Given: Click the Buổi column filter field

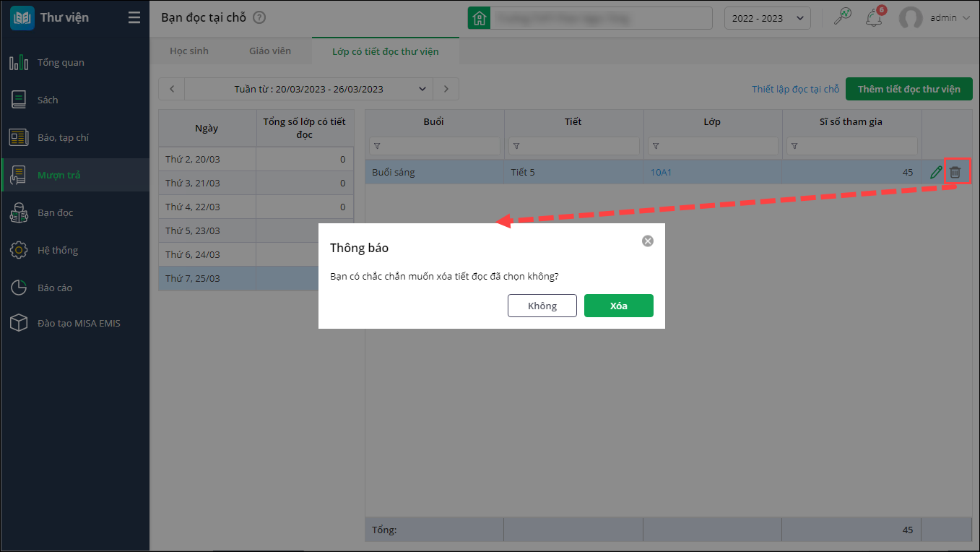Looking at the screenshot, I should coord(435,146).
